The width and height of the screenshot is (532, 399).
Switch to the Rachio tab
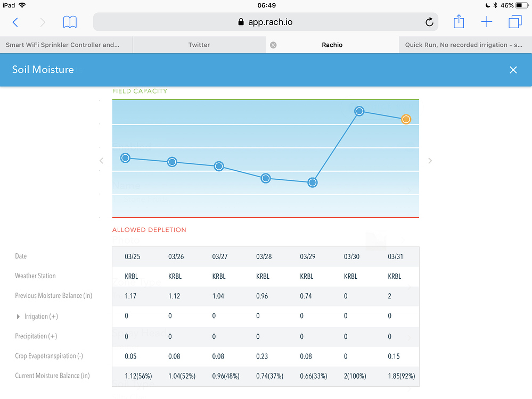click(x=332, y=45)
